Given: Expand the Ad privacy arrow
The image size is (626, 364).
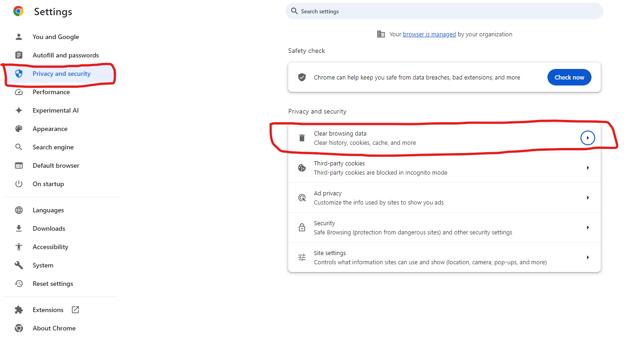Looking at the screenshot, I should click(587, 198).
